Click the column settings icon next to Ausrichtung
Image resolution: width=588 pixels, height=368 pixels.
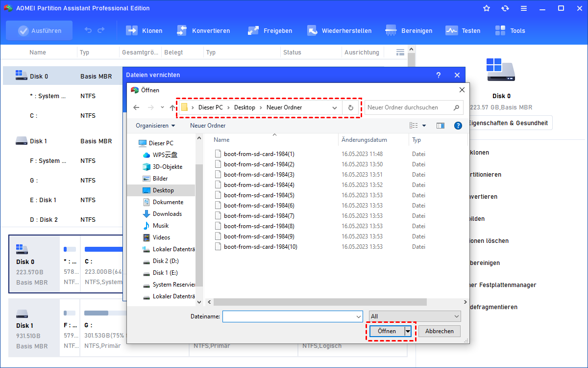tap(400, 52)
